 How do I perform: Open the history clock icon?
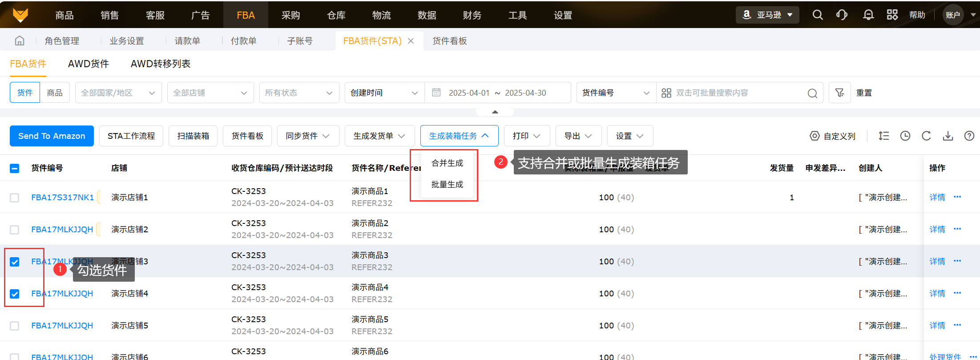(905, 136)
